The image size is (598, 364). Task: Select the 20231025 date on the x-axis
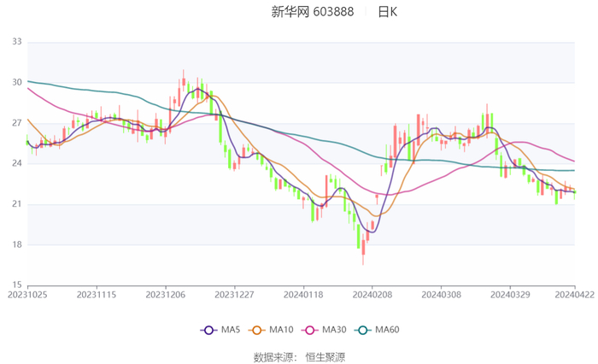pos(27,294)
